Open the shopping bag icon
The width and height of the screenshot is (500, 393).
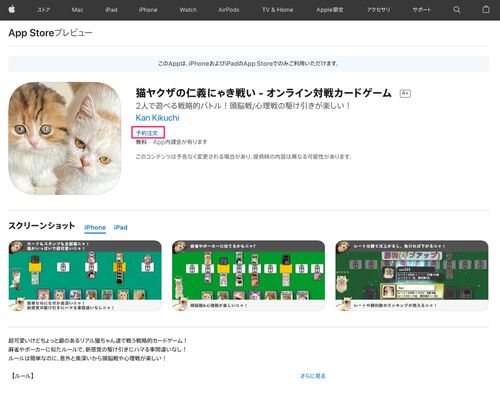[486, 9]
